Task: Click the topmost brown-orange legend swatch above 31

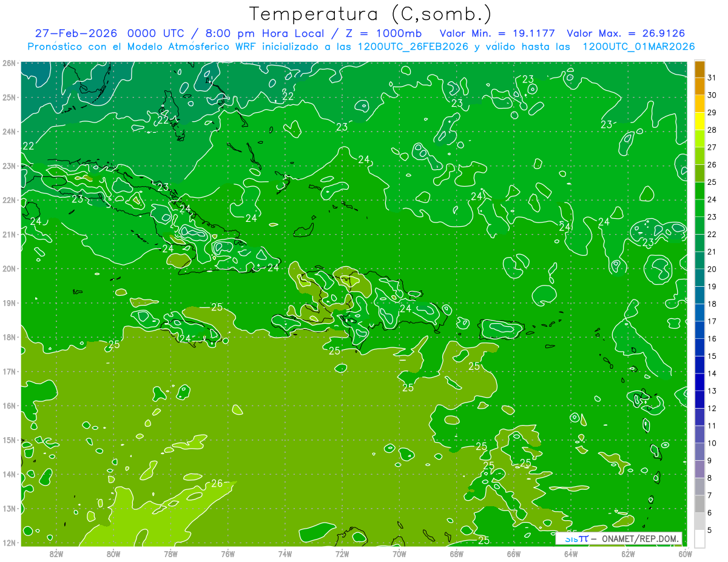Action: click(700, 69)
